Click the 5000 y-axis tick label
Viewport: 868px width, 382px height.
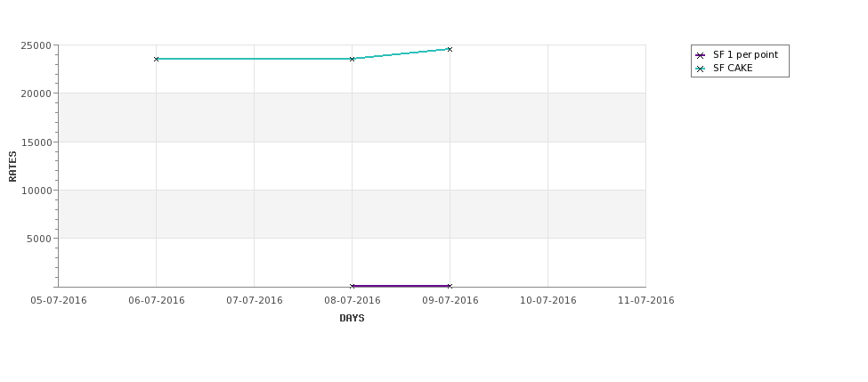(39, 239)
